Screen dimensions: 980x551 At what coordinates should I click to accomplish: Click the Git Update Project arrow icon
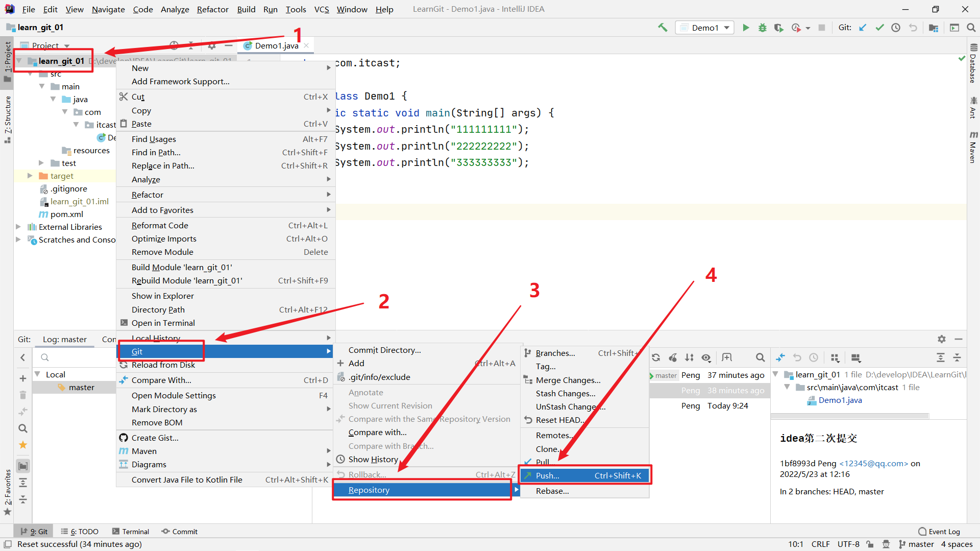pyautogui.click(x=863, y=28)
